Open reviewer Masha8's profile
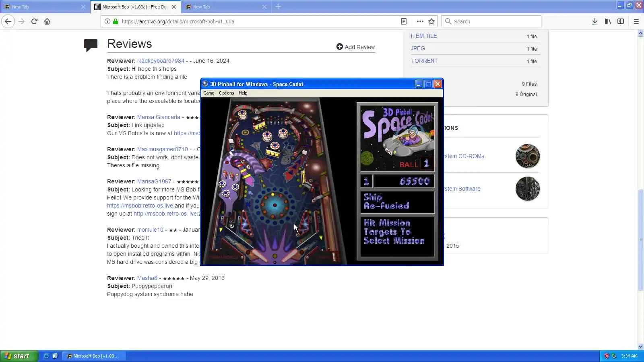644x362 pixels. pyautogui.click(x=147, y=278)
